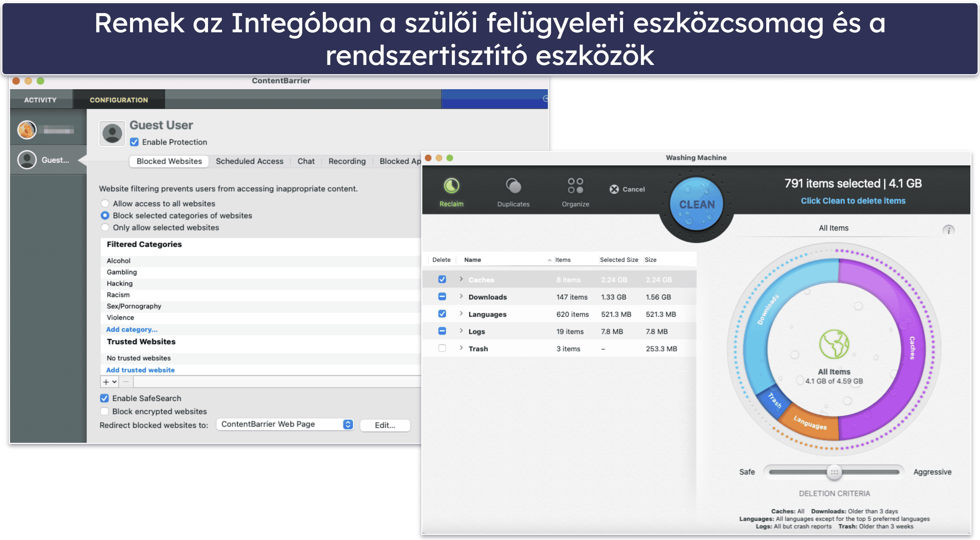Expand the Trash row
This screenshot has width=980, height=540.
[x=461, y=349]
